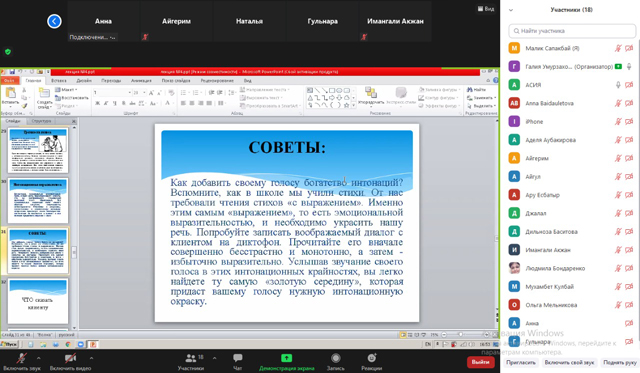Open video options arrow beside Включить видео
640x373 pixels.
(x=91, y=358)
